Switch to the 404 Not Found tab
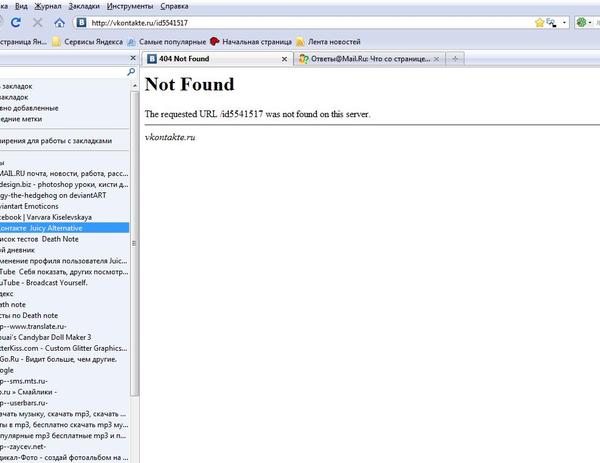The width and height of the screenshot is (600, 463). coord(217,59)
